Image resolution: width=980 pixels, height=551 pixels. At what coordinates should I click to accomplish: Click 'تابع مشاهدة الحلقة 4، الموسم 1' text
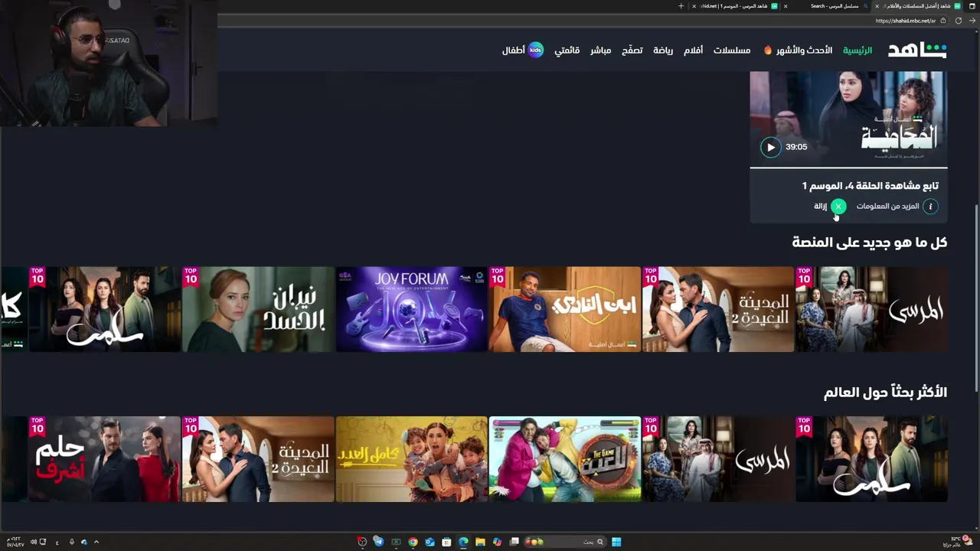pos(870,186)
